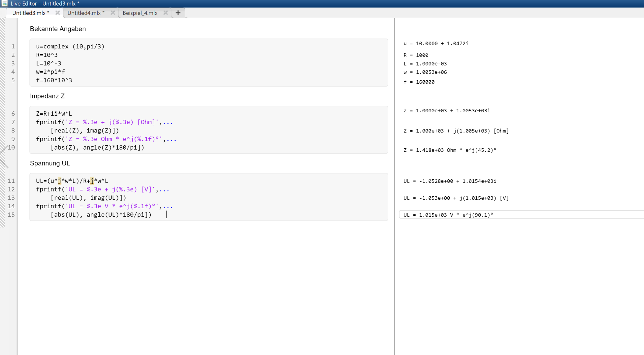Close the Beispiel_4.mlx tab
This screenshot has height=355, width=644.
click(165, 13)
